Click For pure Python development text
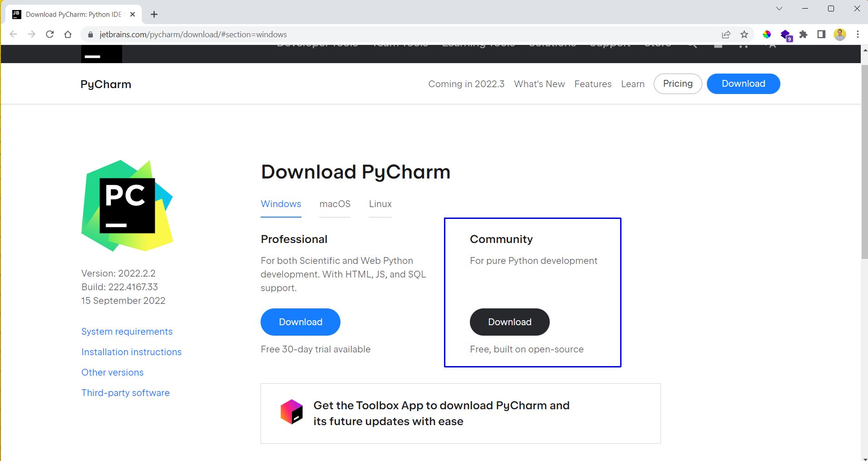 click(x=533, y=261)
